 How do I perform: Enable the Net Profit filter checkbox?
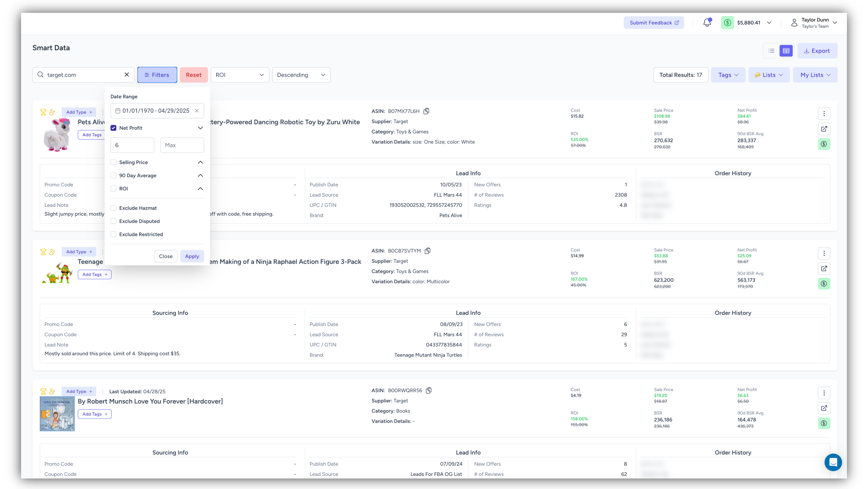point(114,128)
